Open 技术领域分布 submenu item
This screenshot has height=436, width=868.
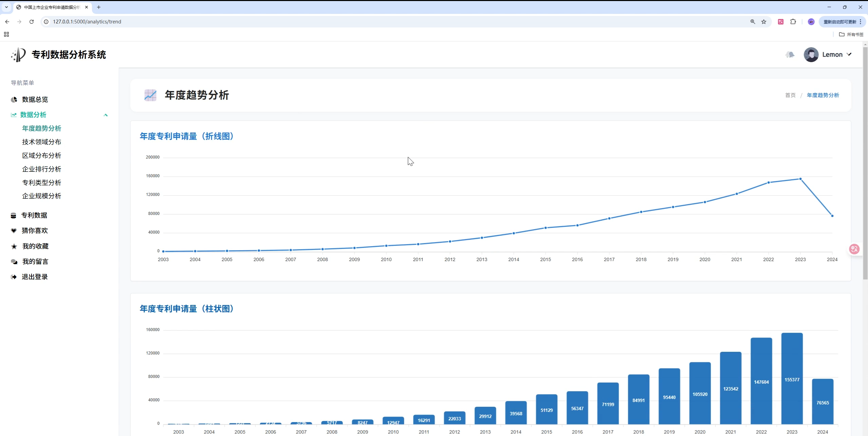(41, 142)
